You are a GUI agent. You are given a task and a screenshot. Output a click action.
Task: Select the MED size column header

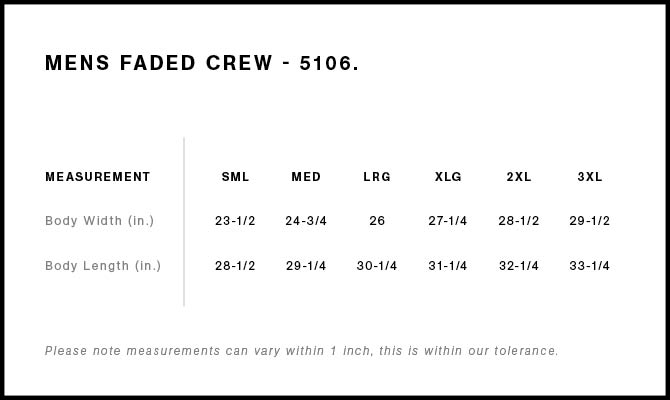(x=306, y=177)
